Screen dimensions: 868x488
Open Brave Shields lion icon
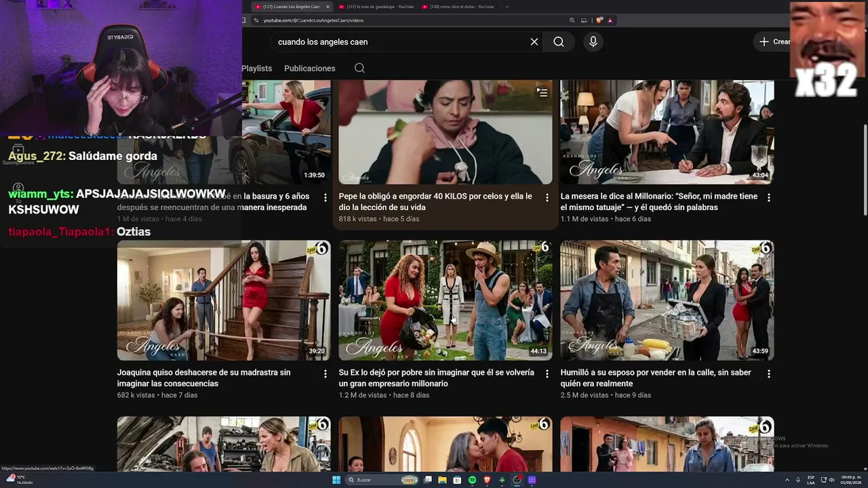[600, 20]
